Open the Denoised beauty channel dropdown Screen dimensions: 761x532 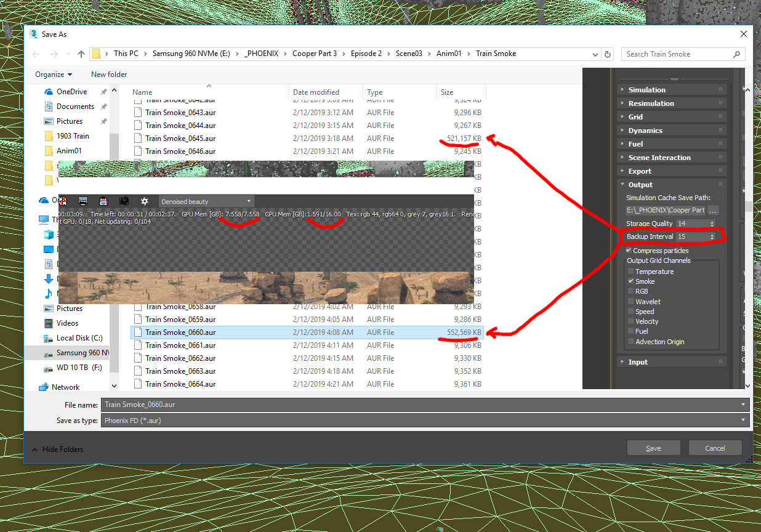tap(206, 201)
